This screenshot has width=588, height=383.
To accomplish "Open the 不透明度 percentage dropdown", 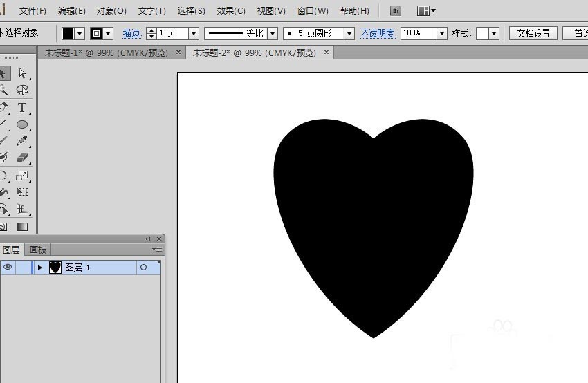I will tap(442, 33).
